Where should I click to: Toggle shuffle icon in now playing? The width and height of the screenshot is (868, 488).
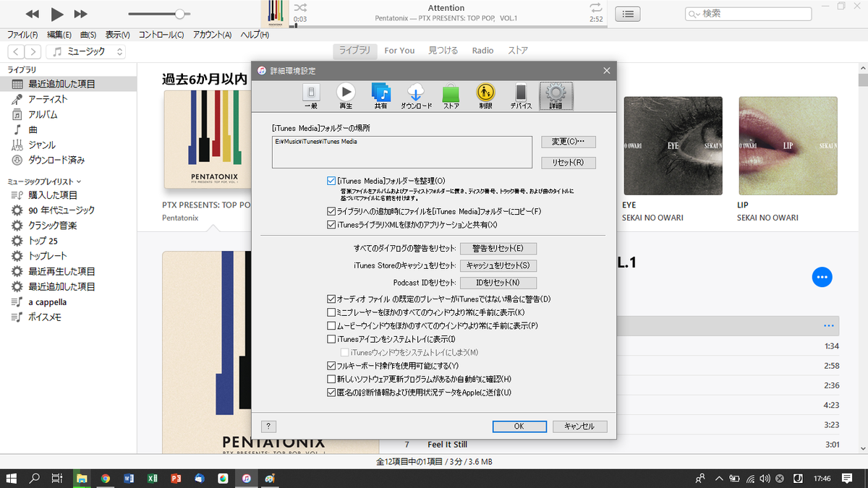coord(299,7)
